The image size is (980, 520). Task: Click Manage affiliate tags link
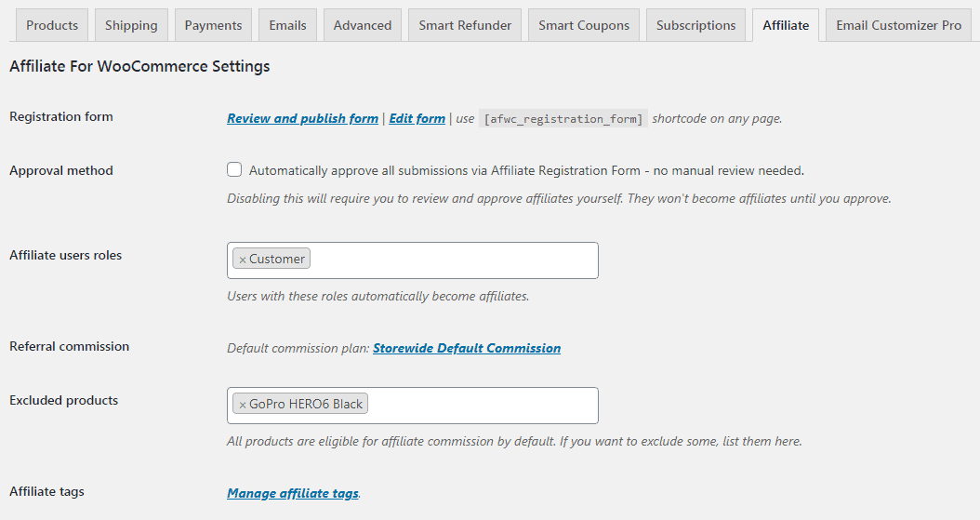293,493
